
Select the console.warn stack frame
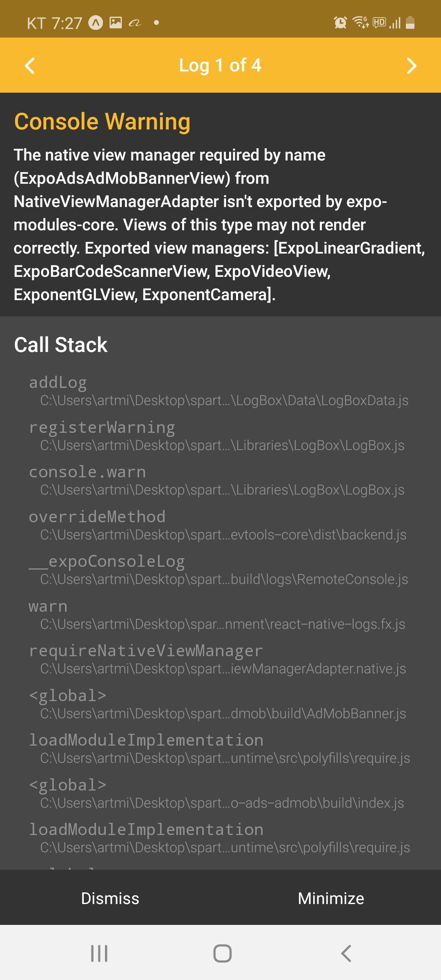(x=220, y=481)
